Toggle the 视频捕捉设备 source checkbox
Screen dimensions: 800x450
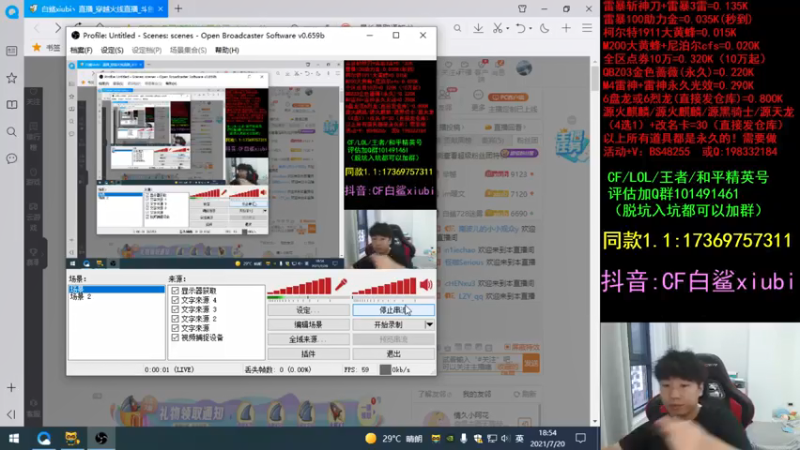(x=176, y=337)
